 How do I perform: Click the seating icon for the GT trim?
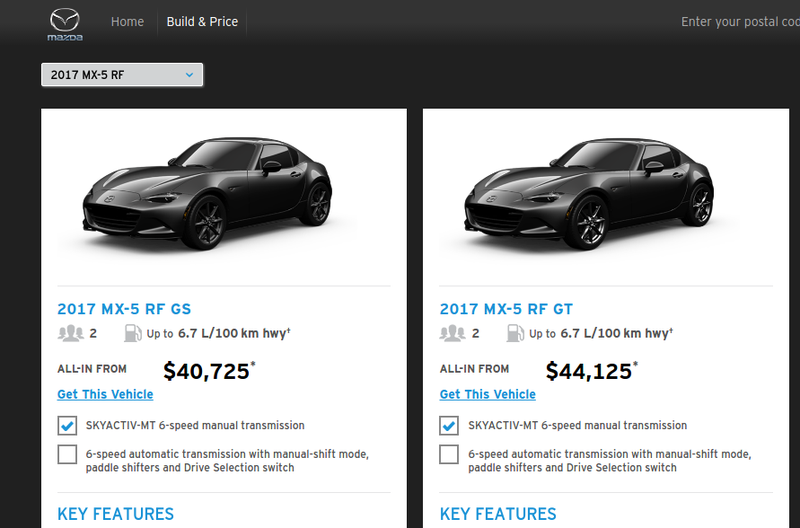453,333
